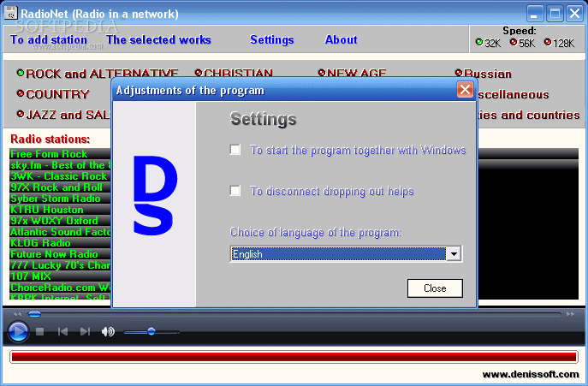Open the Settings menu item
The width and height of the screenshot is (588, 386).
272,39
